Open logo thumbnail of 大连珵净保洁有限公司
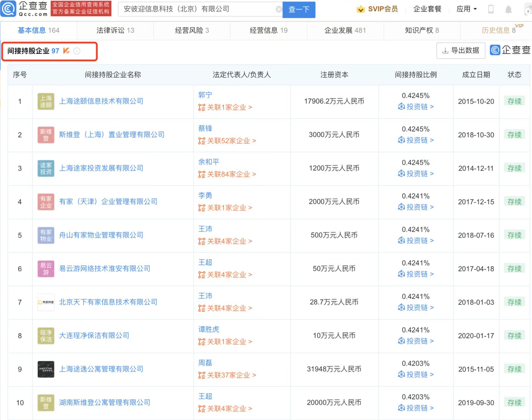The image size is (532, 420). pyautogui.click(x=46, y=336)
